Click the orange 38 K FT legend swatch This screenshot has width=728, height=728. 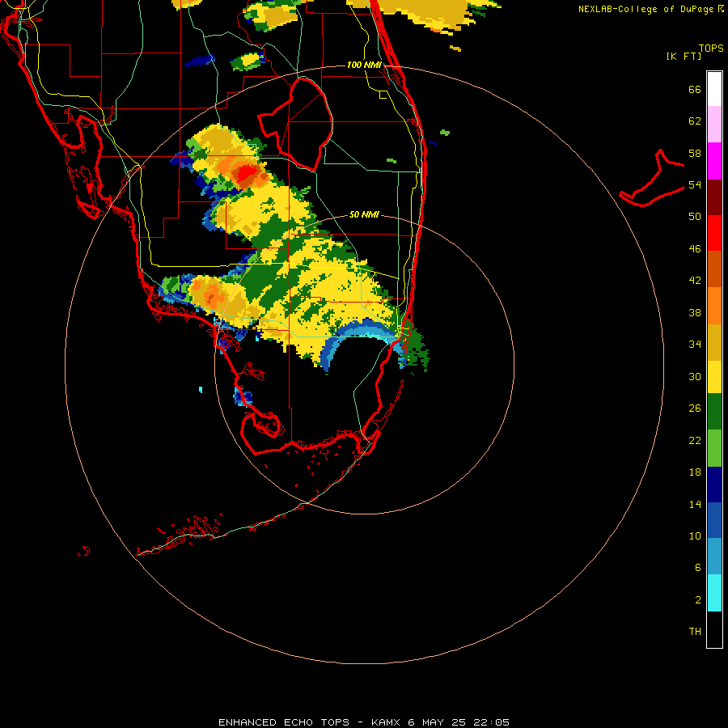pos(714,306)
